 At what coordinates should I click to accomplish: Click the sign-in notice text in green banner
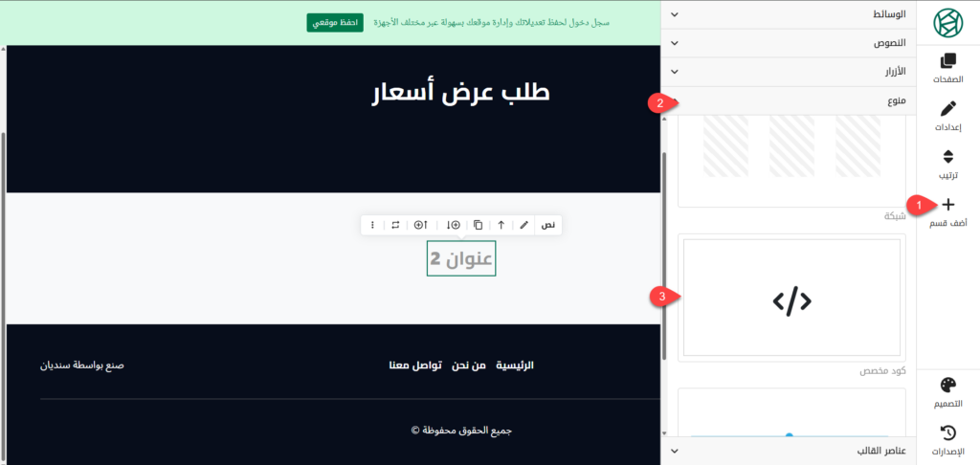coord(491,23)
